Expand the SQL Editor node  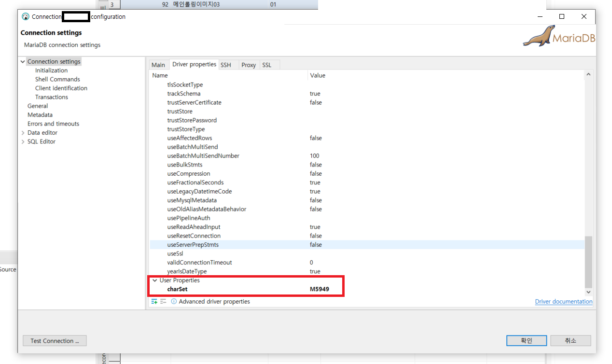pos(23,141)
